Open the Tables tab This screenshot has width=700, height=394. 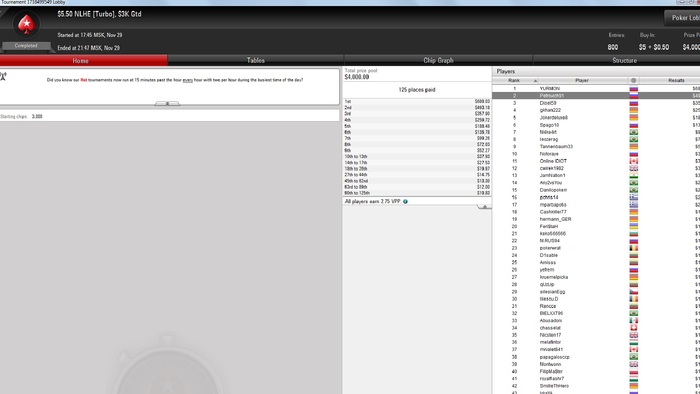pyautogui.click(x=256, y=60)
